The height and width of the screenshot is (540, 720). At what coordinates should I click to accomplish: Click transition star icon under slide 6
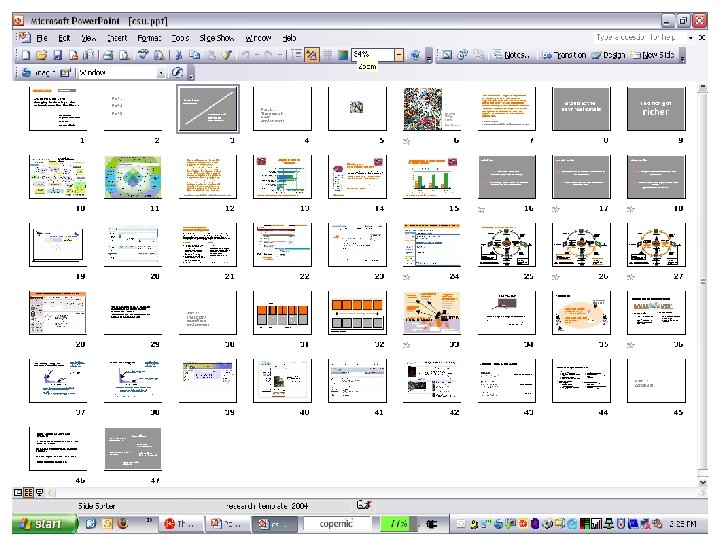pyautogui.click(x=406, y=141)
